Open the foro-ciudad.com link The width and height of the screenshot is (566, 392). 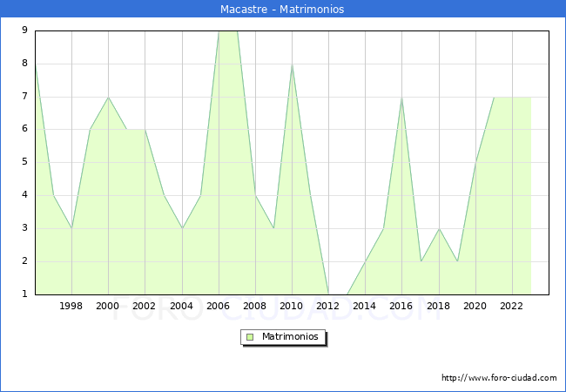(x=499, y=378)
